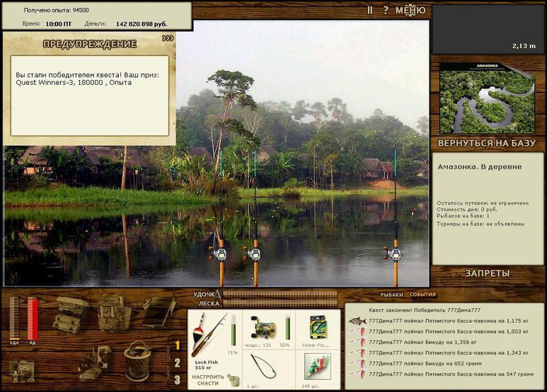Image resolution: width=547 pixels, height=392 pixels.
Task: Click the lure icon for the 1,003 кг catch
Action: 358,331
